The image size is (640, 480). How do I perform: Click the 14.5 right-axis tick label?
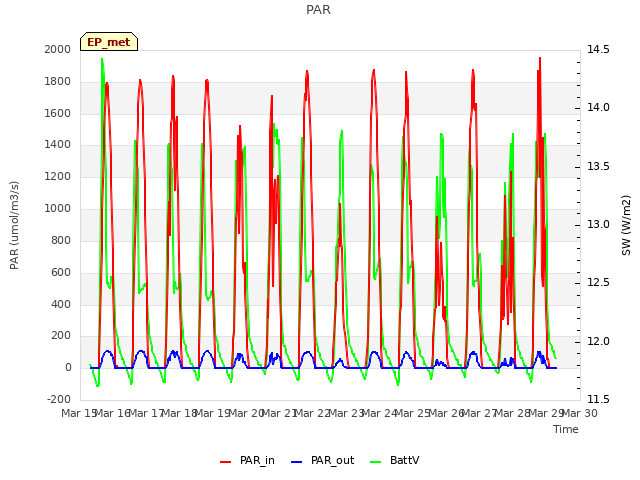coord(598,49)
